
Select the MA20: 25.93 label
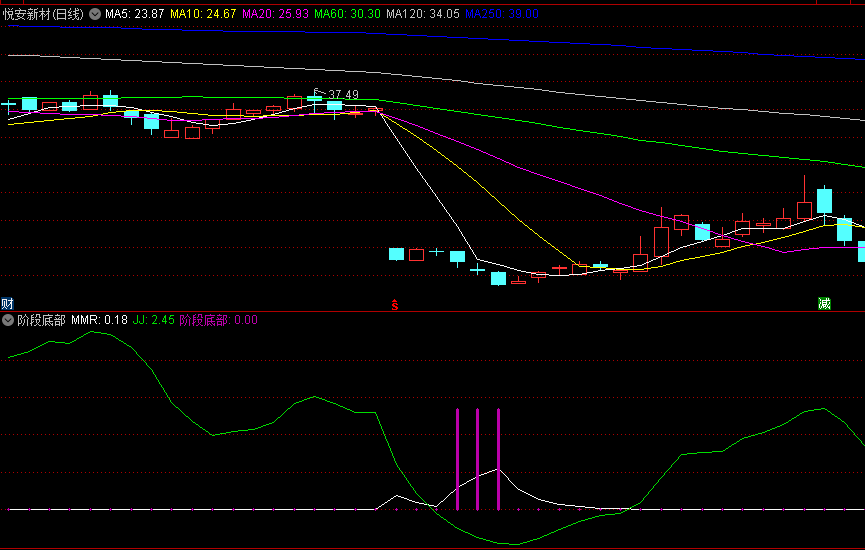[275, 14]
